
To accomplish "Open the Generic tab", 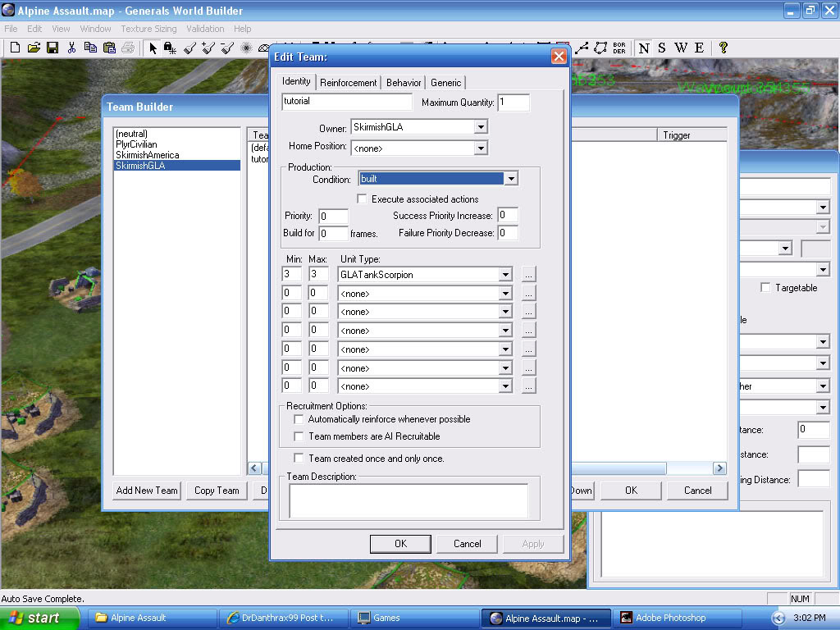I will (x=445, y=83).
